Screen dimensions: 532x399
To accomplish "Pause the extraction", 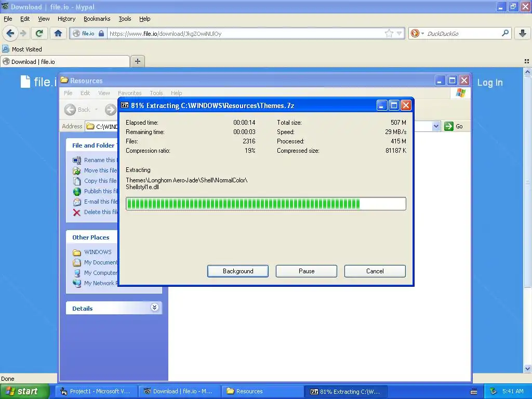I will (x=306, y=271).
